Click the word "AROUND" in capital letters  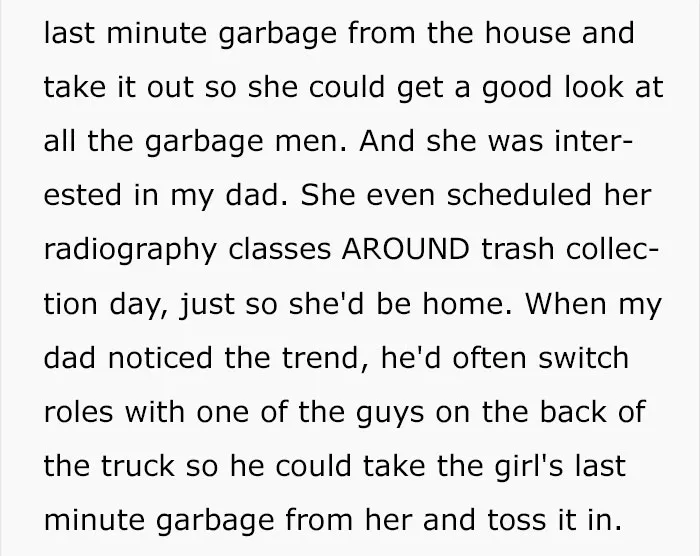(x=405, y=249)
